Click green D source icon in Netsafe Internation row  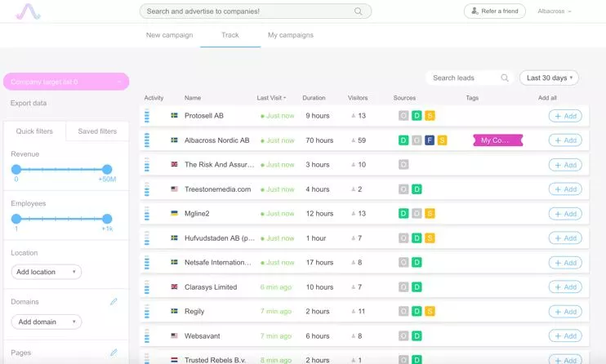417,262
